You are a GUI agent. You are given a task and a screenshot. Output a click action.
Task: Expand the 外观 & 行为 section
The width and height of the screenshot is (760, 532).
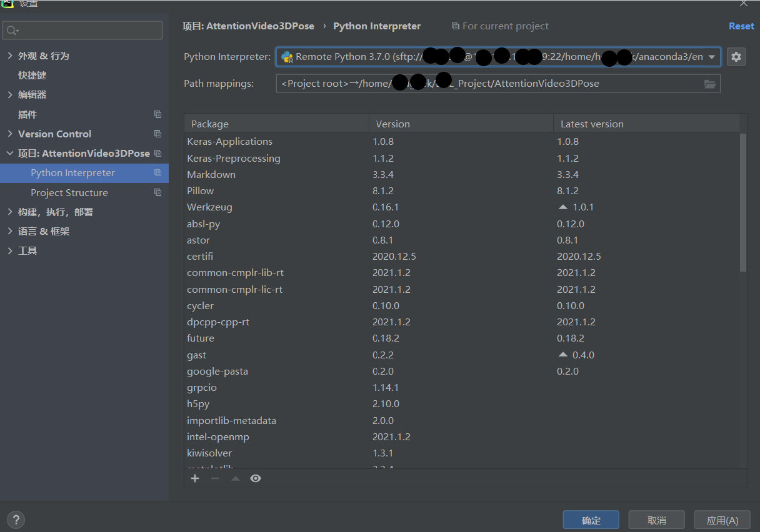click(x=9, y=56)
